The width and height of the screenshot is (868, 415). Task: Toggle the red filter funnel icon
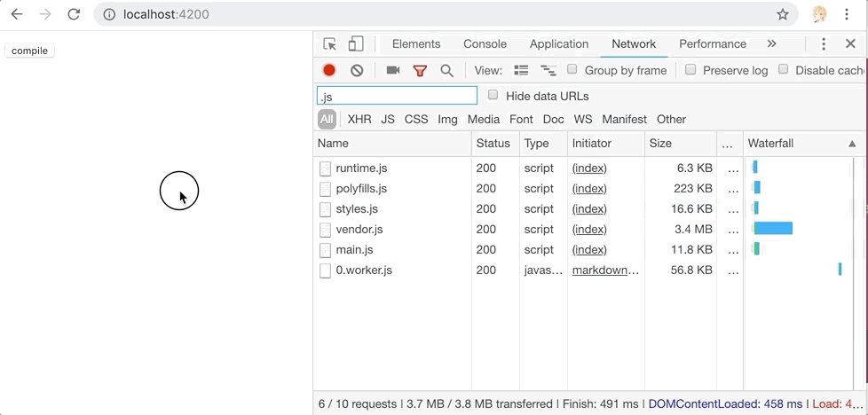point(420,70)
